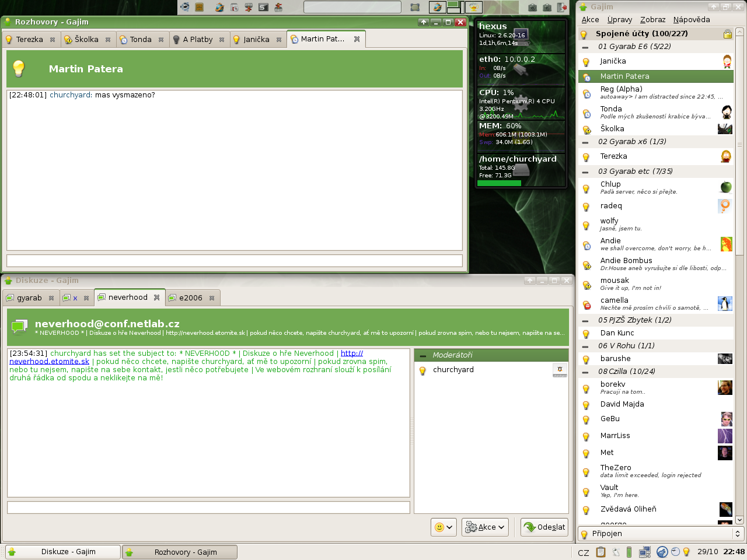This screenshot has height=560, width=747.
Task: Collapse the Moderátoři list section
Action: 423,355
